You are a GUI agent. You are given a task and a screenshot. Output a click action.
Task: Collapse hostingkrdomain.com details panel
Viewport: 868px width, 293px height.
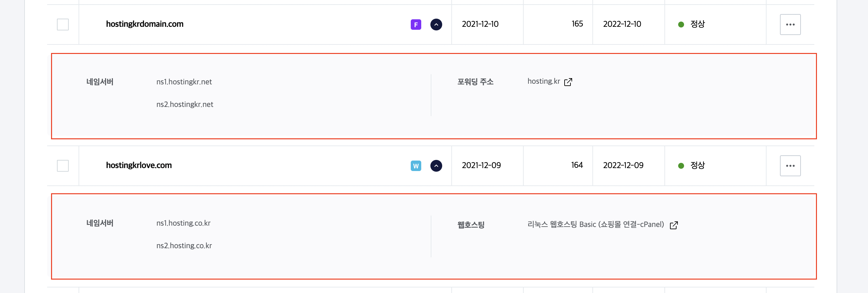click(x=436, y=25)
